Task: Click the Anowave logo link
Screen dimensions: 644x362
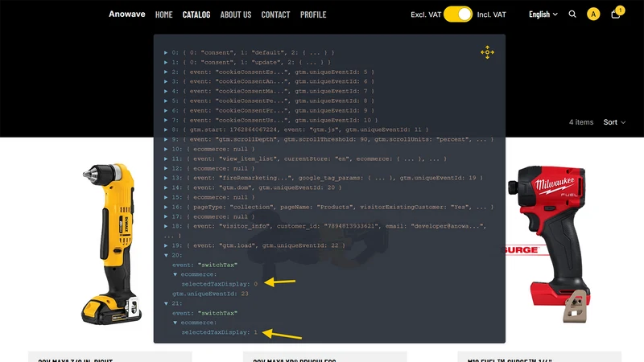Action: [127, 14]
